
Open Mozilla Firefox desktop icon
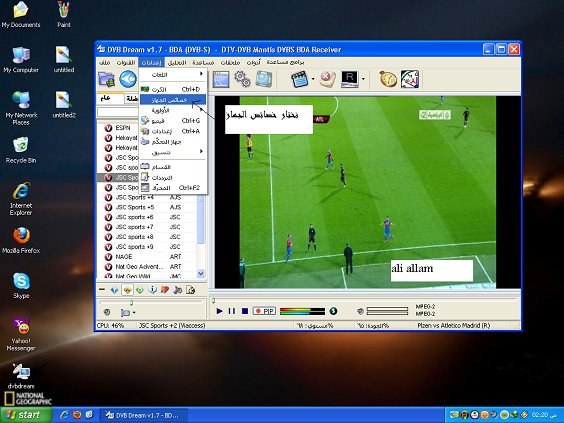[21, 240]
